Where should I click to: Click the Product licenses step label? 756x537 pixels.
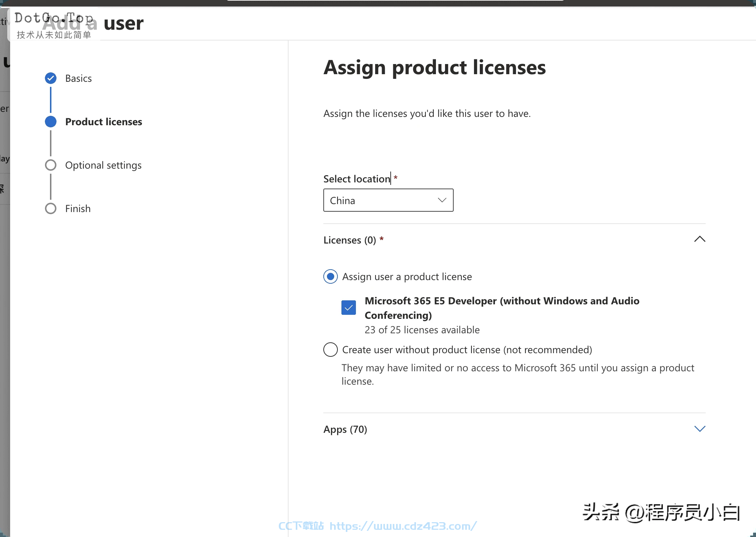point(104,122)
